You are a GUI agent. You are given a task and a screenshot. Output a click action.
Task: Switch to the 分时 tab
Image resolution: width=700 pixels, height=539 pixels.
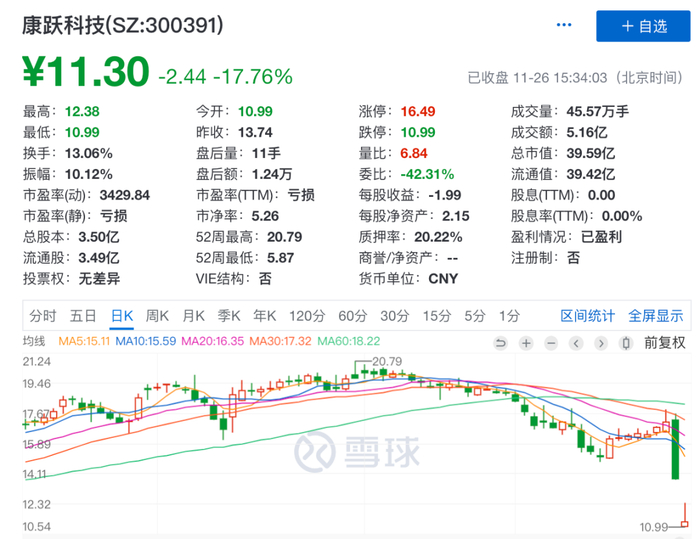point(43,316)
